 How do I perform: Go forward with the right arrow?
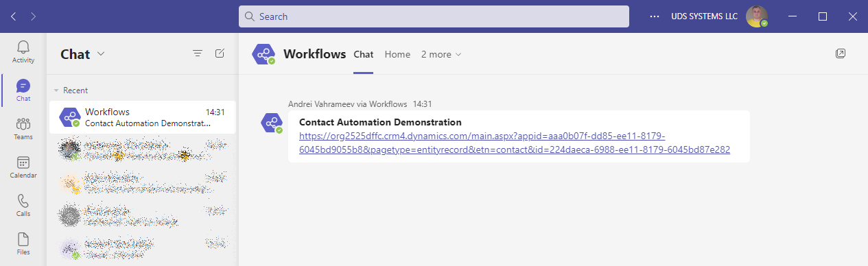tap(34, 16)
